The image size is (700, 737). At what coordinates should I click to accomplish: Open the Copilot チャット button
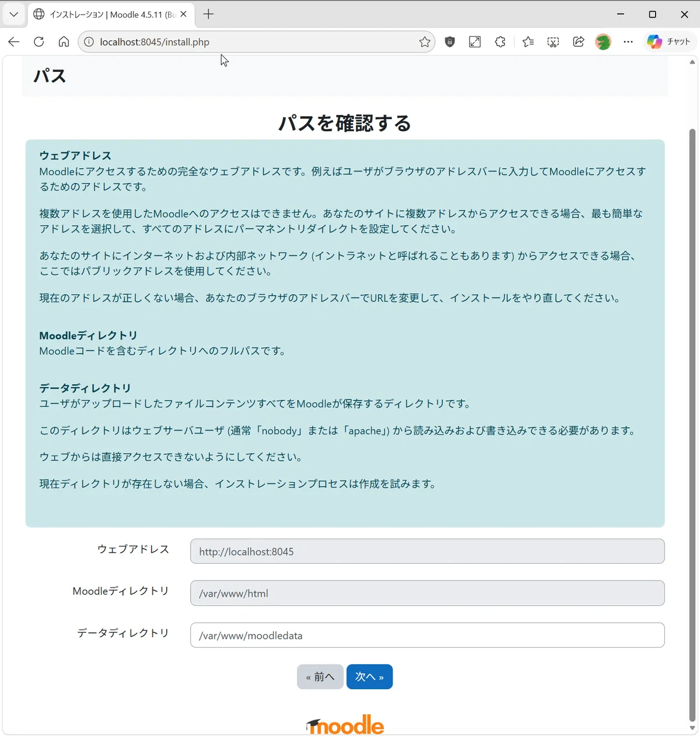click(x=668, y=41)
